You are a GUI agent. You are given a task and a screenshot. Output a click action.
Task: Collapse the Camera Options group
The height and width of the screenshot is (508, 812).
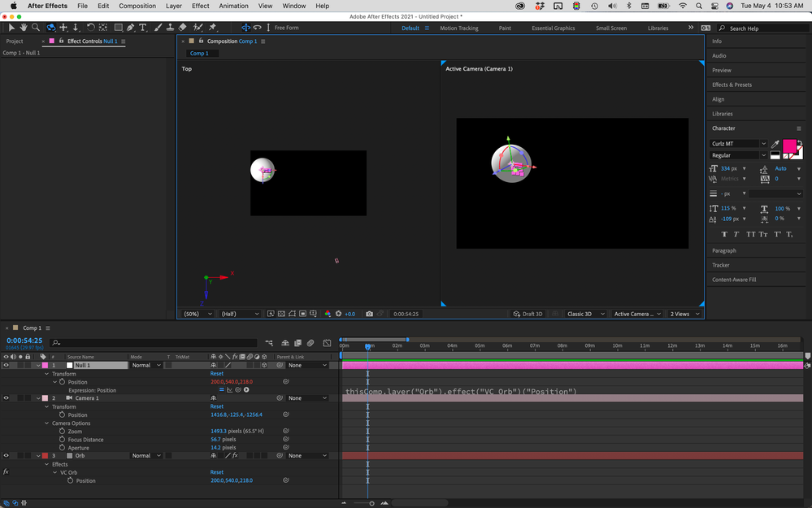[46, 423]
